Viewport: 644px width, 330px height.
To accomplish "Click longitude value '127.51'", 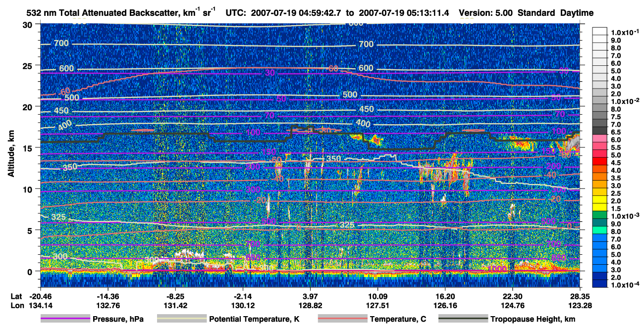I will tap(377, 305).
